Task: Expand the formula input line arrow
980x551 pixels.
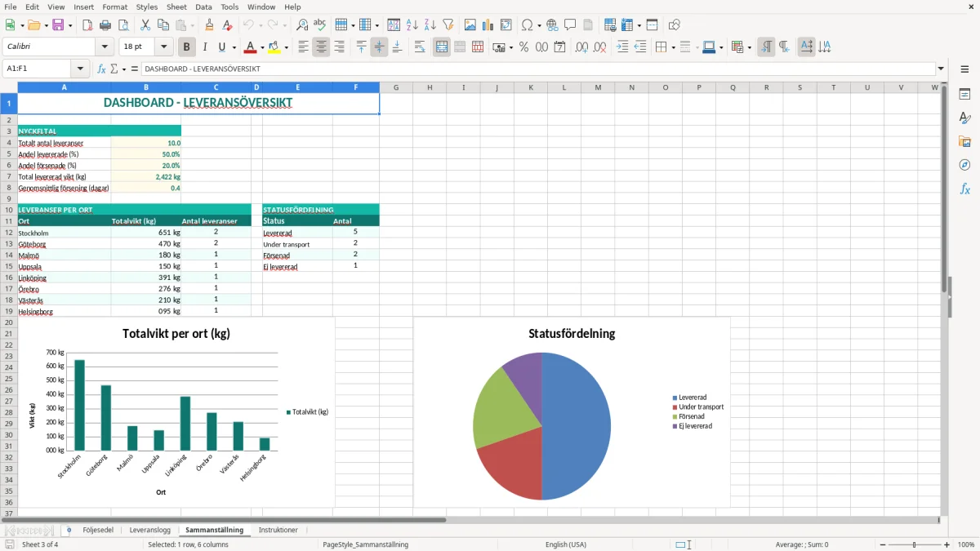Action: pos(941,69)
